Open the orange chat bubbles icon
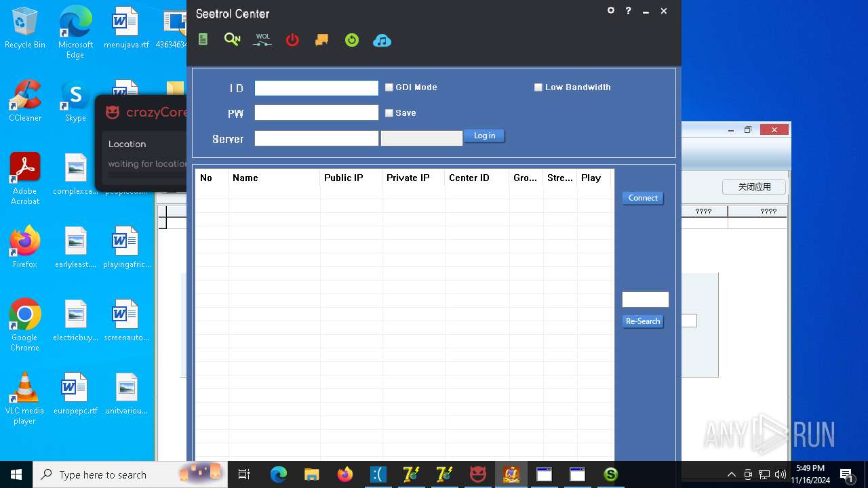 coord(322,40)
